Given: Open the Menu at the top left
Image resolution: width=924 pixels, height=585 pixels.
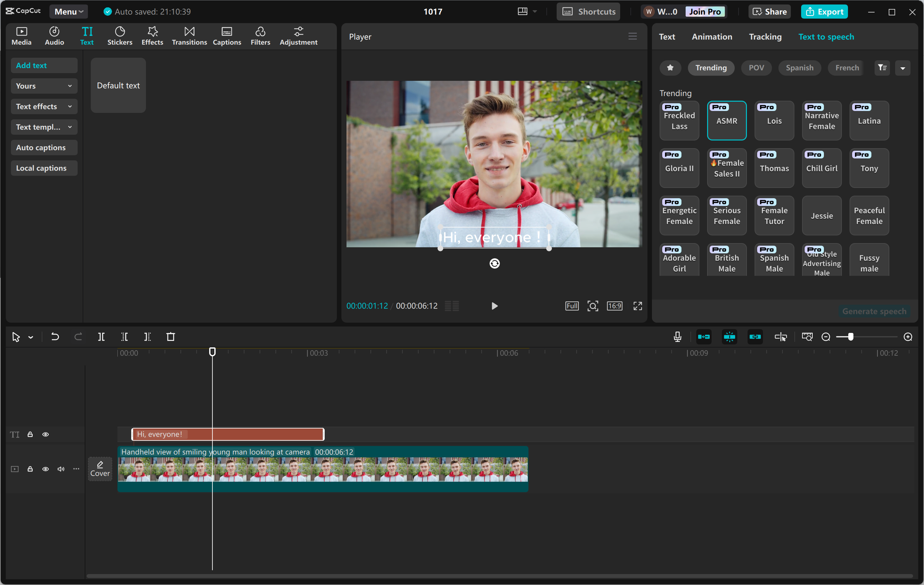Looking at the screenshot, I should click(68, 11).
